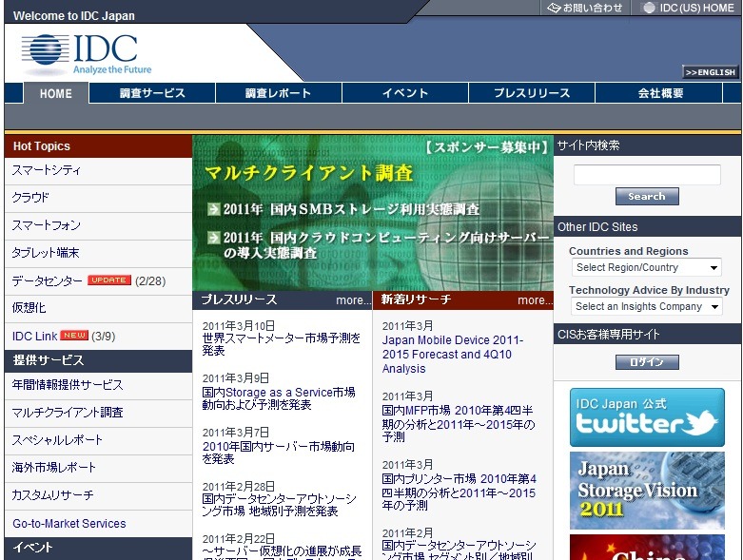Click more link in プレスリリース header

click(353, 300)
